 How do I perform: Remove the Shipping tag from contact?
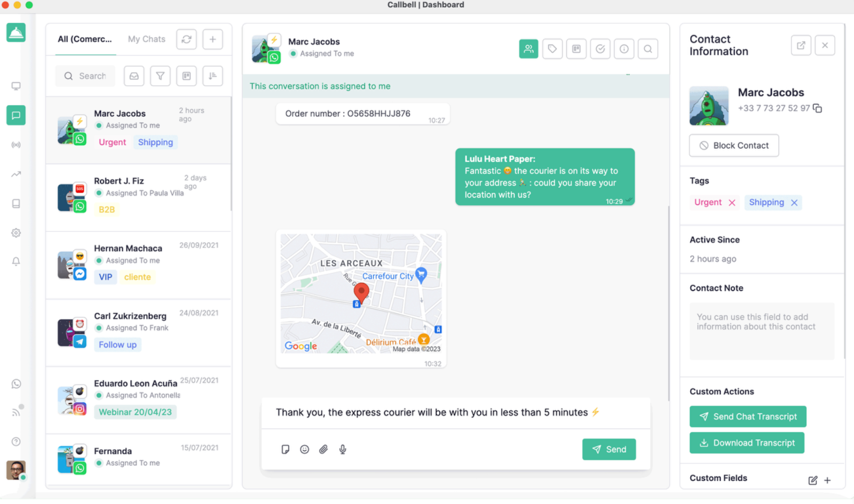[x=794, y=203]
